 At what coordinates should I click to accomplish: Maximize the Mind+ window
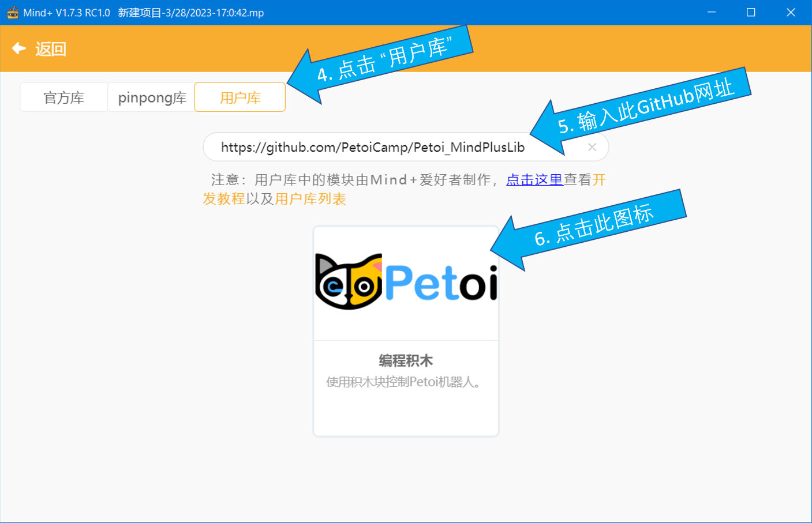click(751, 12)
